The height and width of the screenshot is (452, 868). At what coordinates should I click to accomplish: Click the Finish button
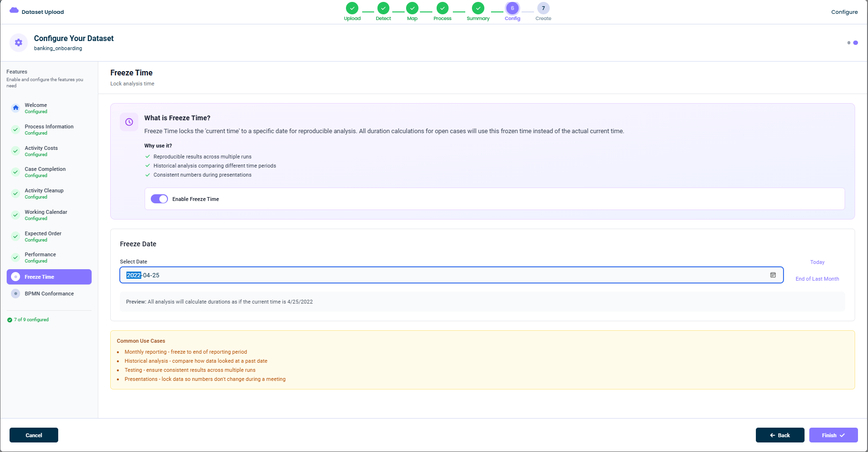pyautogui.click(x=833, y=435)
